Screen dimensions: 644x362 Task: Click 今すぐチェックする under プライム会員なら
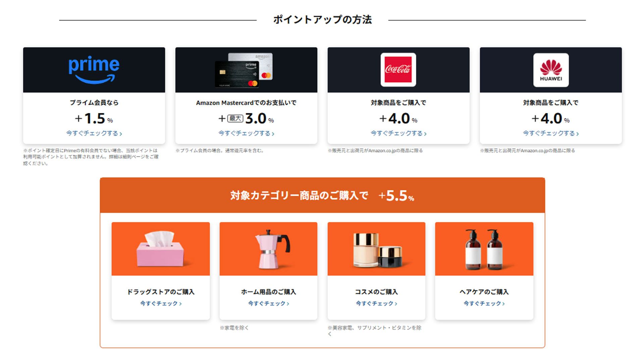pyautogui.click(x=94, y=133)
